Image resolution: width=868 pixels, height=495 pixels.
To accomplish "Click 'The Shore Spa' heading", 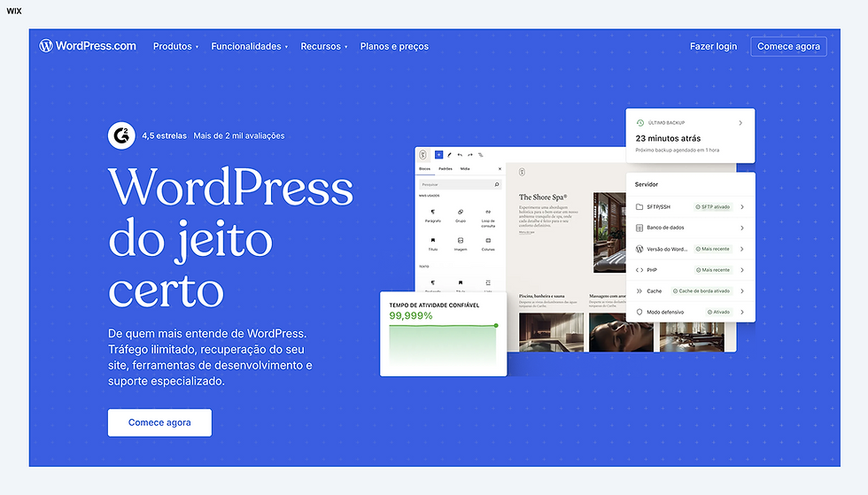I will click(542, 197).
